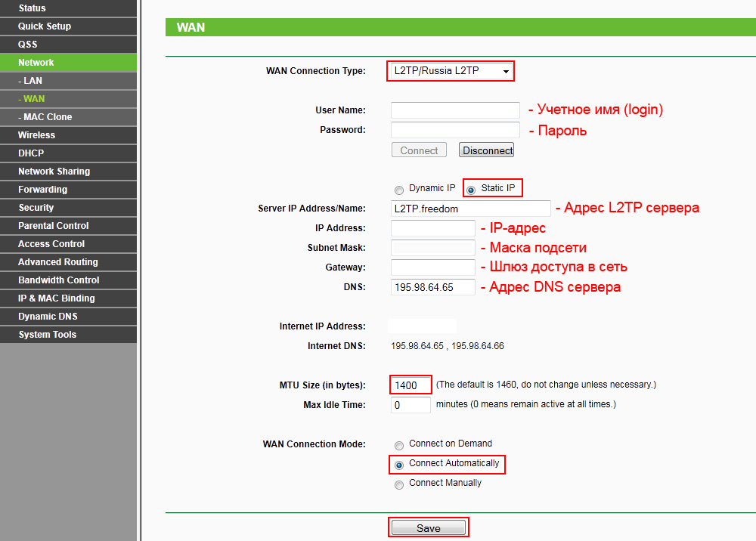756x541 pixels.
Task: Open Forwarding section
Action: [x=69, y=190]
